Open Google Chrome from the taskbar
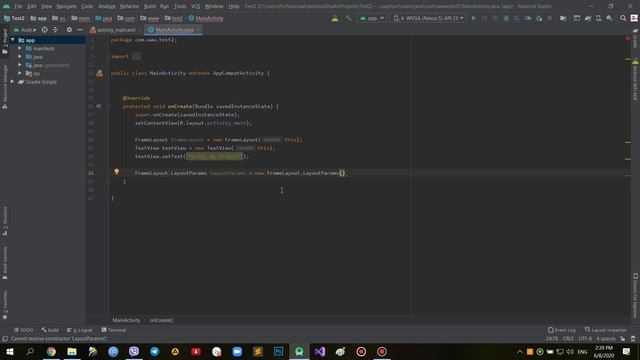640x360 pixels. 51,351
